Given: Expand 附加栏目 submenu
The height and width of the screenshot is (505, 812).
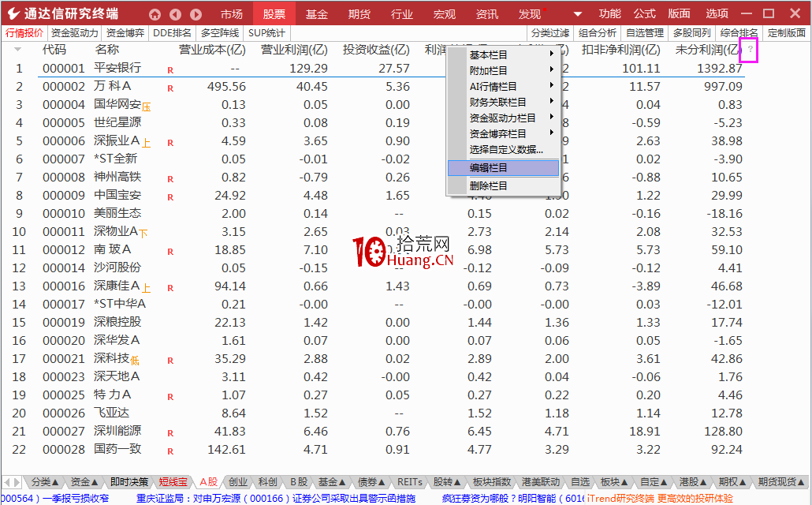Looking at the screenshot, I should pyautogui.click(x=503, y=70).
